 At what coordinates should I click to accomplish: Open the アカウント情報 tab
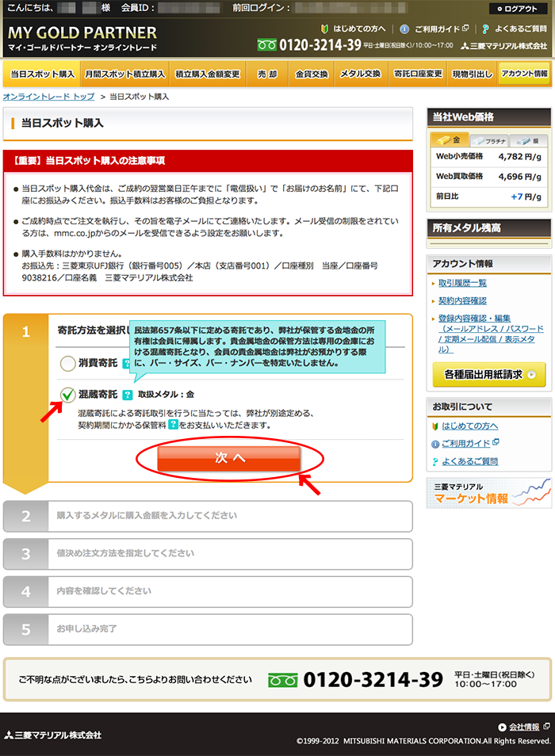(524, 73)
